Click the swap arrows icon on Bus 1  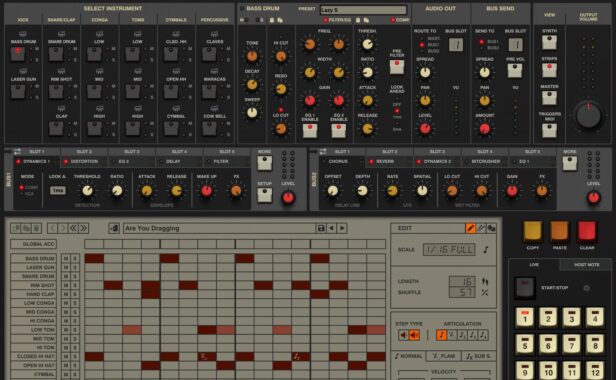(17, 152)
